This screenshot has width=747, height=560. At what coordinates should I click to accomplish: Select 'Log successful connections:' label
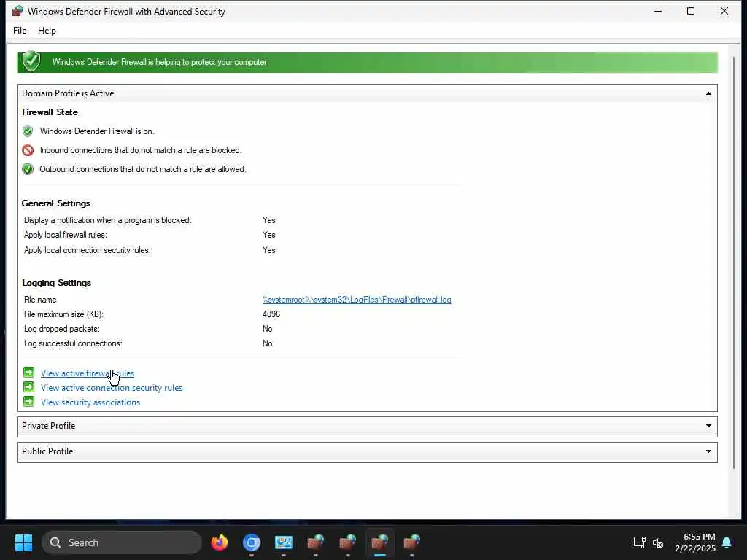[x=73, y=343]
